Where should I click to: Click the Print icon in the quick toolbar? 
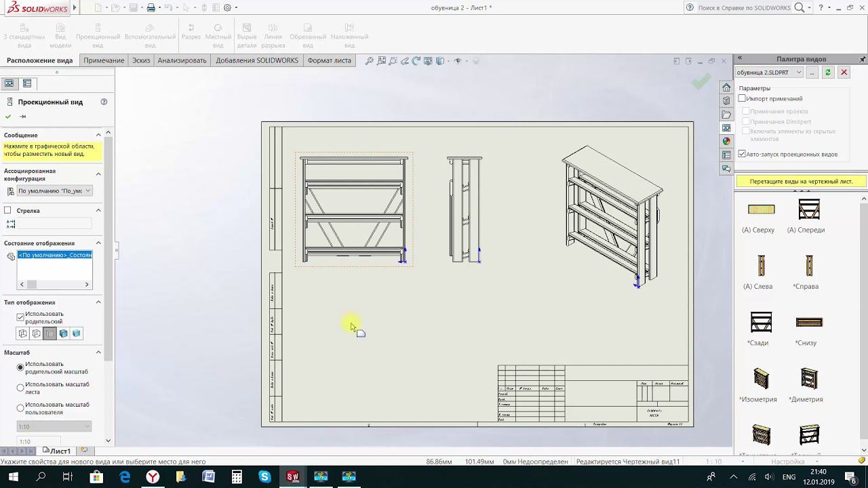[x=151, y=7]
